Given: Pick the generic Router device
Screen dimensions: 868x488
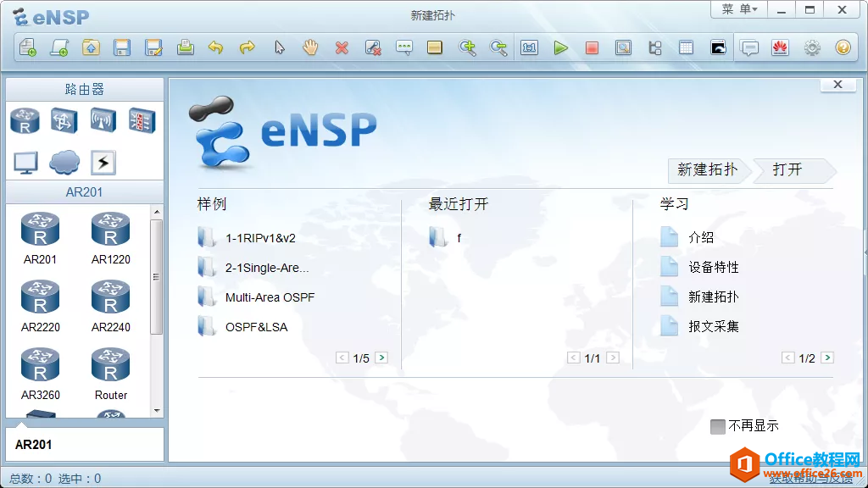Looking at the screenshot, I should click(x=111, y=374).
